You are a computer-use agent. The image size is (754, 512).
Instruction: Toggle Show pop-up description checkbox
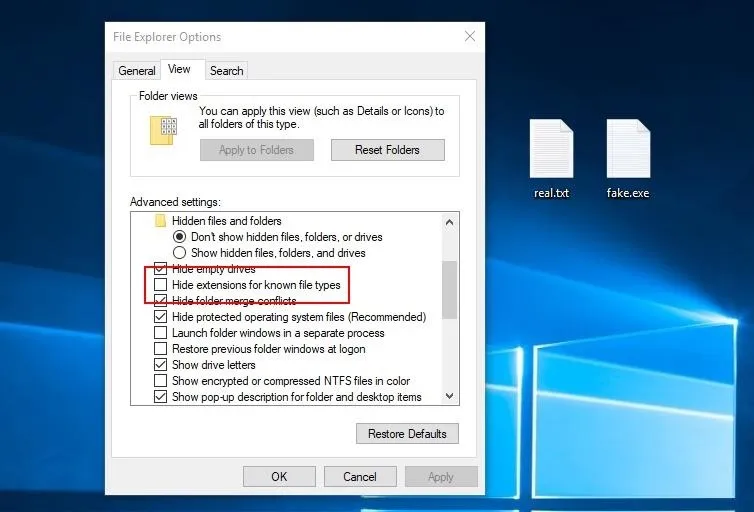pyautogui.click(x=160, y=397)
